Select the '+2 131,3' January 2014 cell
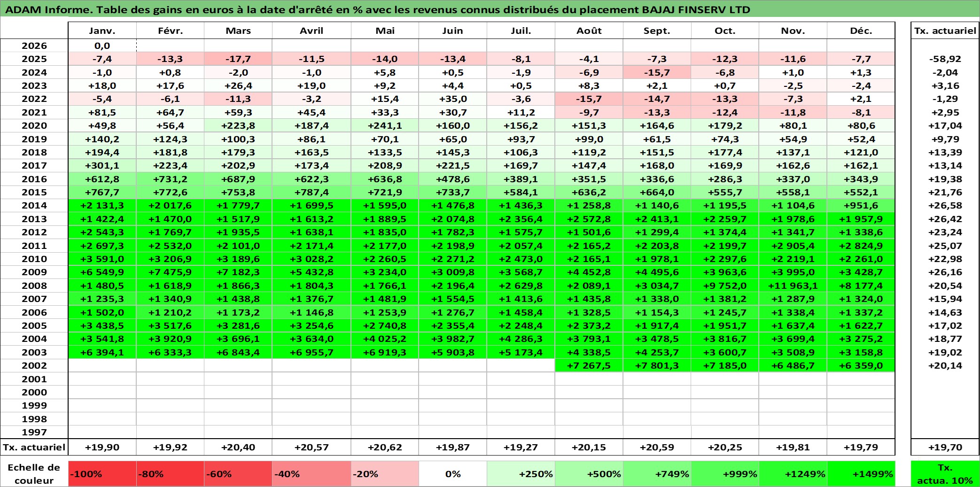 coord(102,205)
